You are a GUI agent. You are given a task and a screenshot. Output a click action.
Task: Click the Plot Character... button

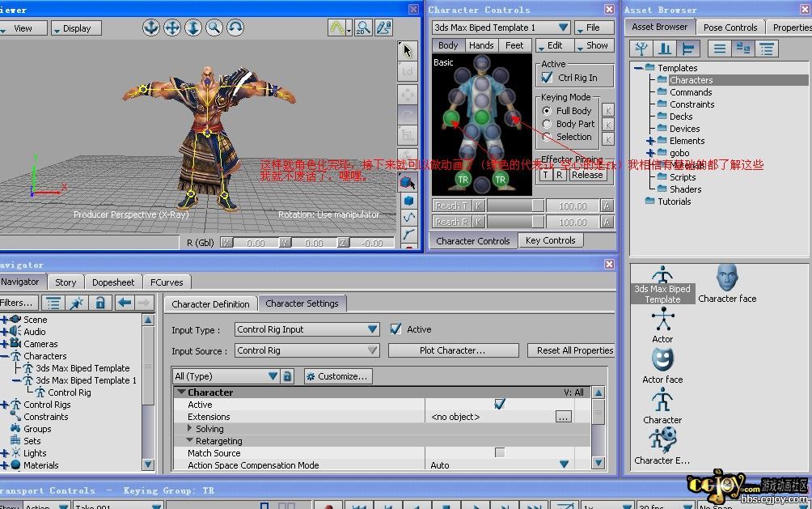click(453, 350)
